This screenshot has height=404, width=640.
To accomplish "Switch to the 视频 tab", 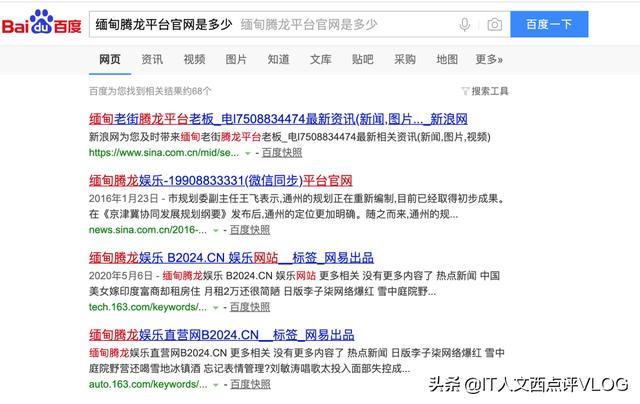I will (194, 60).
